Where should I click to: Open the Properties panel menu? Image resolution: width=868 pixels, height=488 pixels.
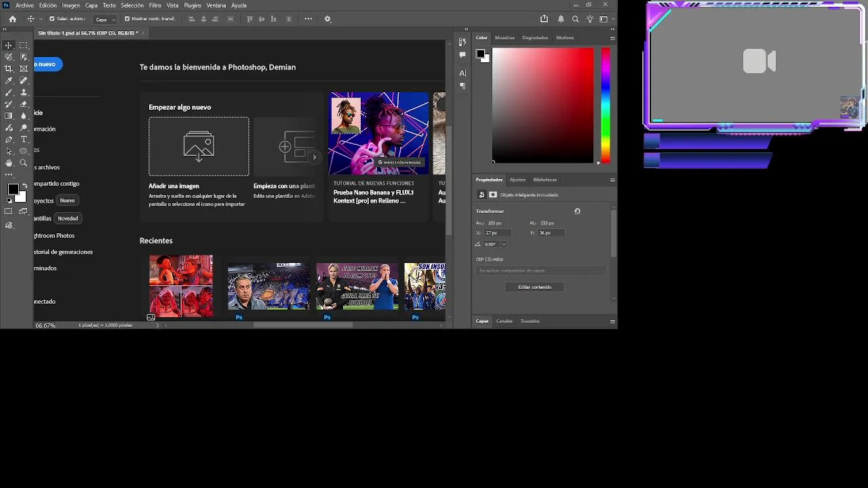612,180
